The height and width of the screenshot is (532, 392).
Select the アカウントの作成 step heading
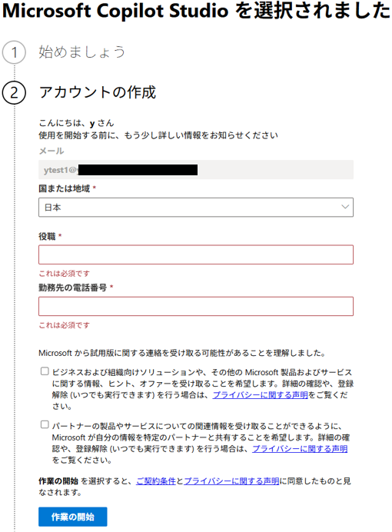click(98, 92)
